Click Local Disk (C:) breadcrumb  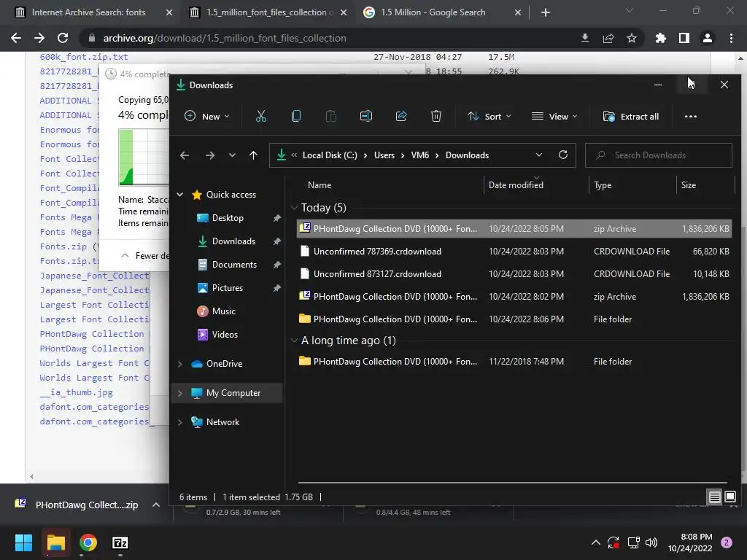pyautogui.click(x=330, y=155)
